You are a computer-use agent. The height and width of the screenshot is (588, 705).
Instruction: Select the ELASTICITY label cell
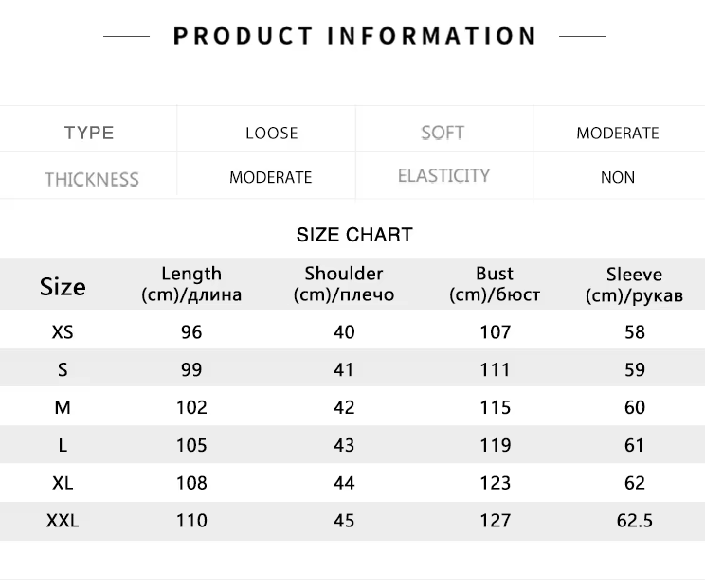tap(443, 176)
